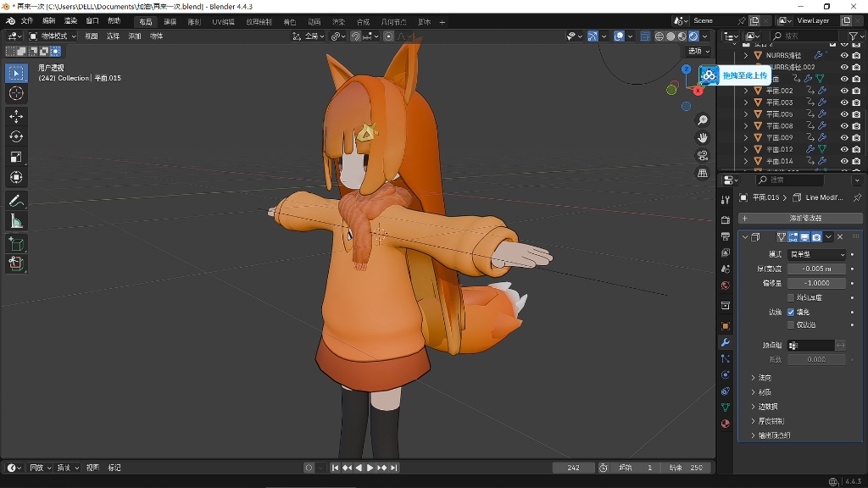Switch perspective/orthographic grid icon
Viewport: 868px width, 488px height.
703,173
